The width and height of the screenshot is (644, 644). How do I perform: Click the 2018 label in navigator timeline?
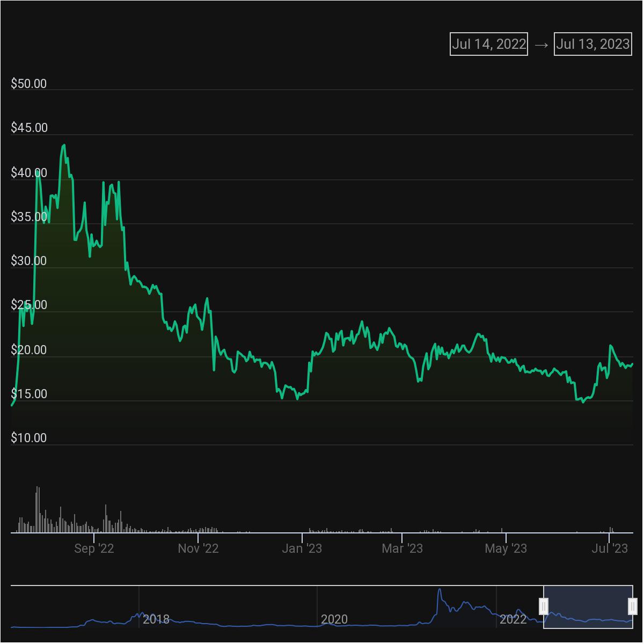(x=156, y=619)
